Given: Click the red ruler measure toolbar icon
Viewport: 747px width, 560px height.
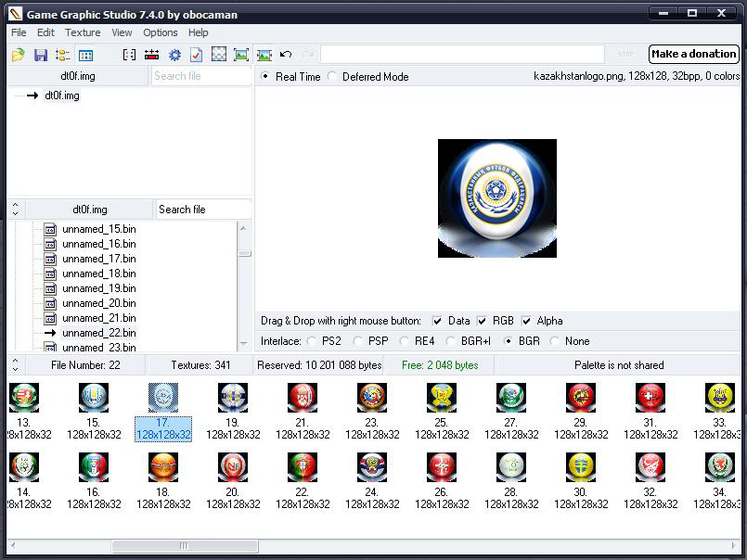Looking at the screenshot, I should click(151, 55).
